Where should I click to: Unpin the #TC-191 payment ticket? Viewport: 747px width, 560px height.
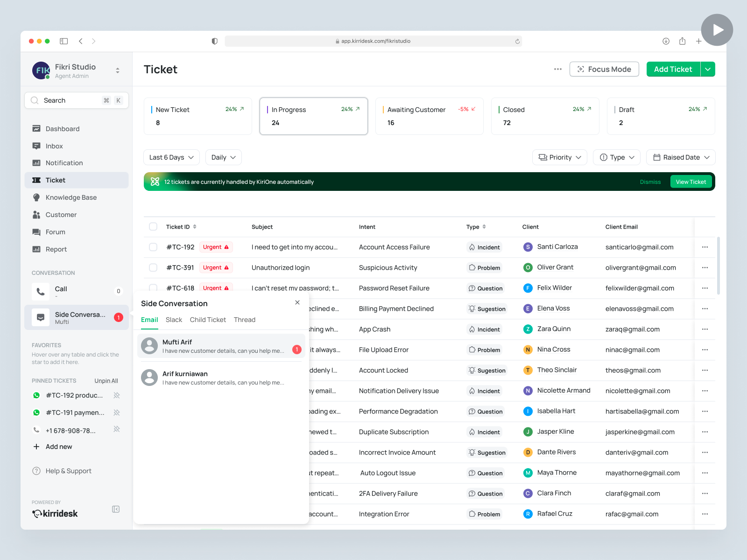117,413
